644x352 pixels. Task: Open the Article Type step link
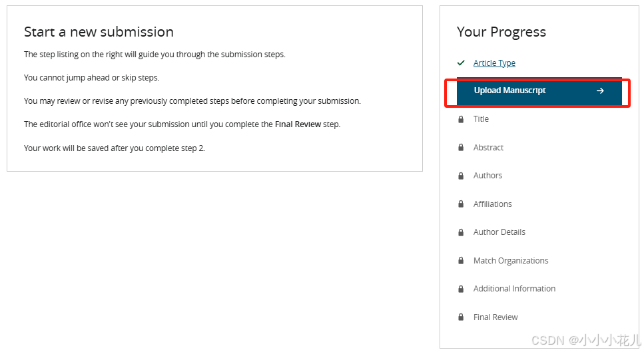pyautogui.click(x=494, y=63)
